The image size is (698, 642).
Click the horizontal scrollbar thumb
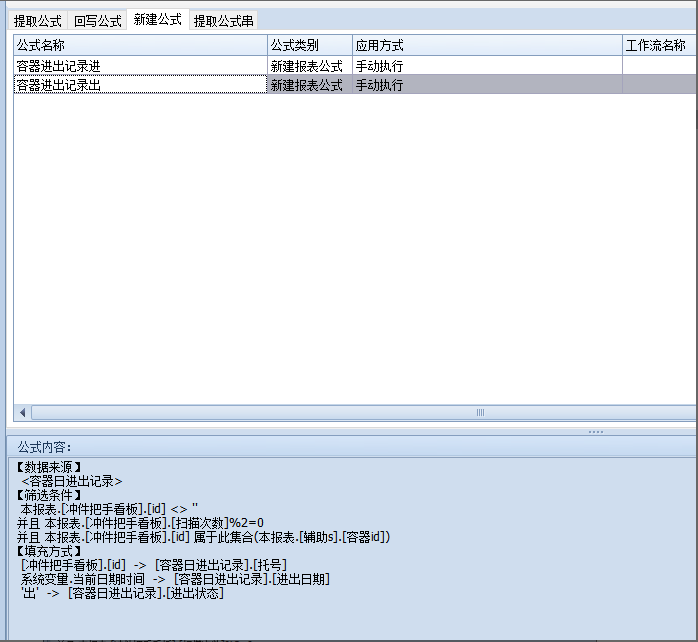tap(480, 412)
